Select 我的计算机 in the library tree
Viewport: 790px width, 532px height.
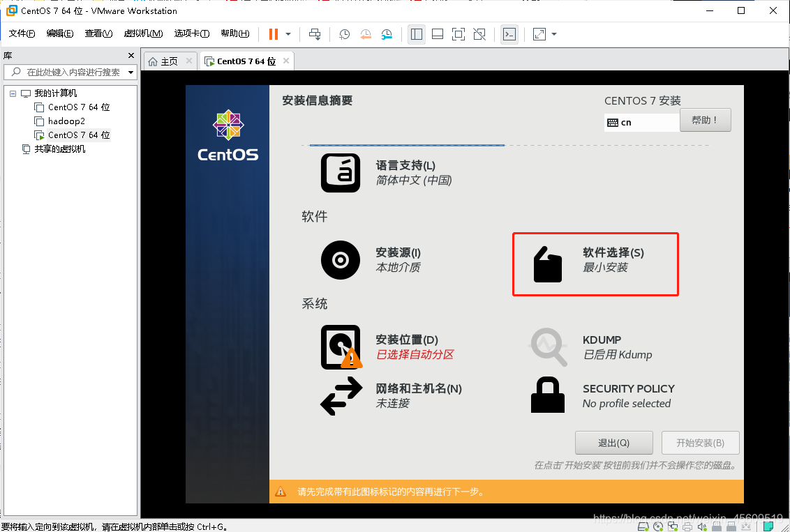pos(55,93)
